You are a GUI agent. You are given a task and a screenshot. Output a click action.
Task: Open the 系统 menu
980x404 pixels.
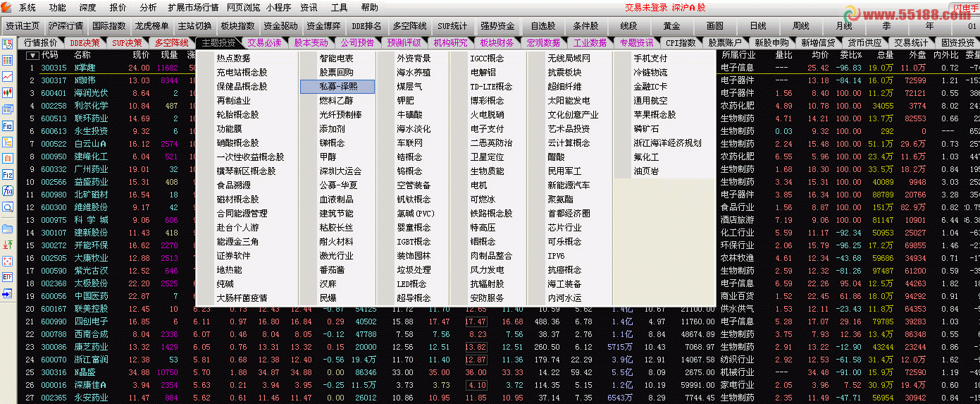(27, 8)
